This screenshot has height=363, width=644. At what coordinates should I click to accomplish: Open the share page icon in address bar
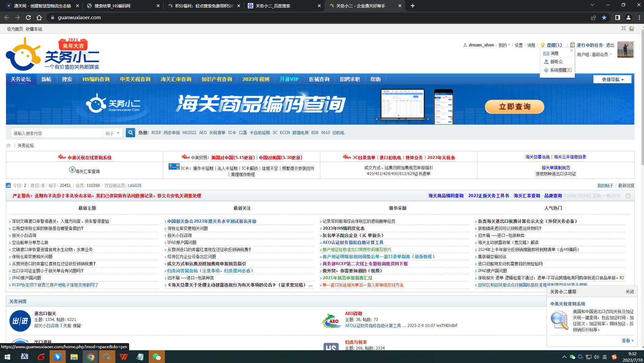[x=593, y=18]
